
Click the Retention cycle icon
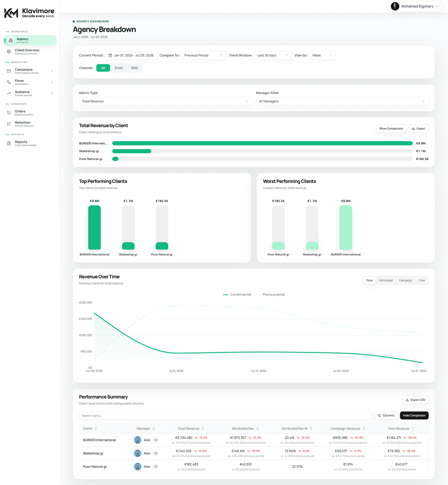point(9,124)
